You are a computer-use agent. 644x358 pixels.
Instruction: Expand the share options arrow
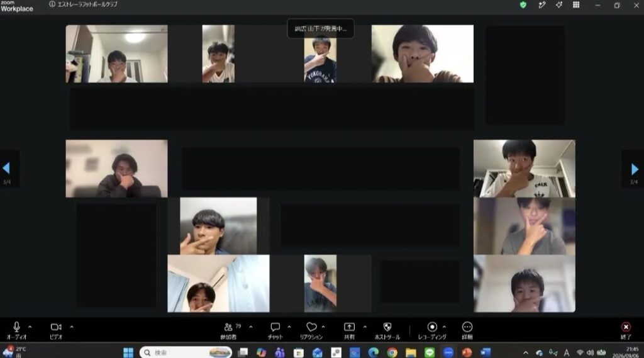click(365, 327)
